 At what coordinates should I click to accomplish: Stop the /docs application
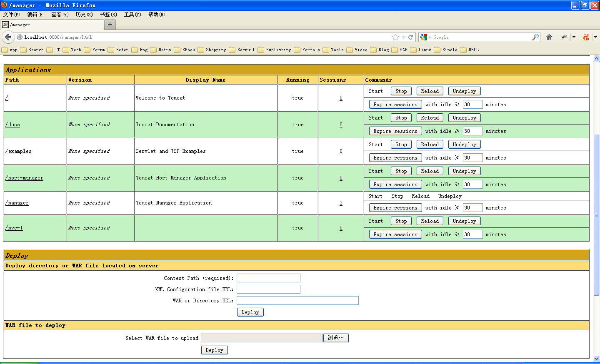pyautogui.click(x=401, y=118)
